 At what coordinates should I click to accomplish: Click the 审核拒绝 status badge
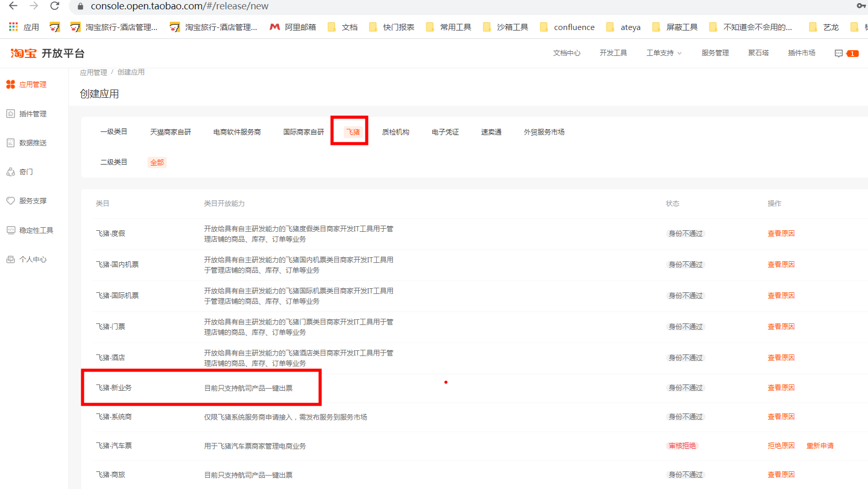[x=682, y=446]
